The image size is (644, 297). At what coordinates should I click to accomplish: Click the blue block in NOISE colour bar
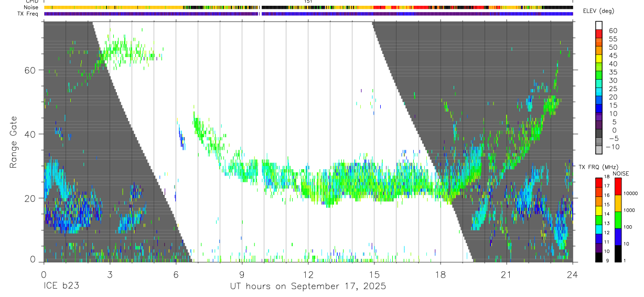[x=618, y=237]
